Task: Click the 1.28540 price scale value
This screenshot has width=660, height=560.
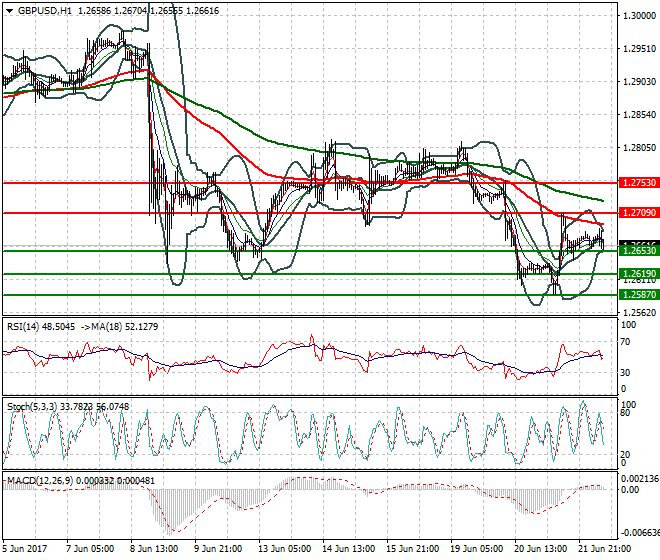Action: click(x=639, y=115)
